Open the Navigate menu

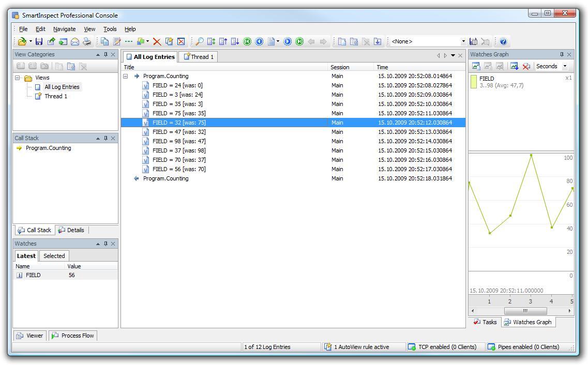[x=65, y=29]
